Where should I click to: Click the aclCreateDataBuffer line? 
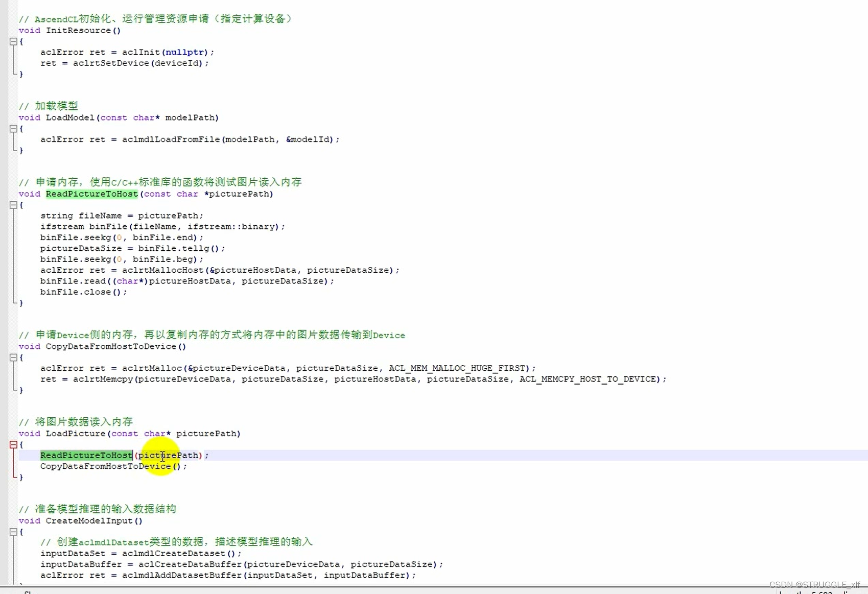(242, 564)
